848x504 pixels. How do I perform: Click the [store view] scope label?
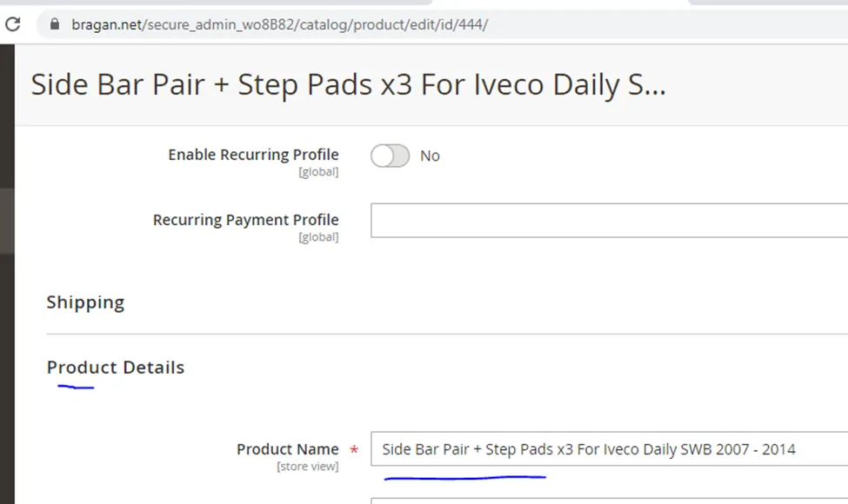[308, 466]
